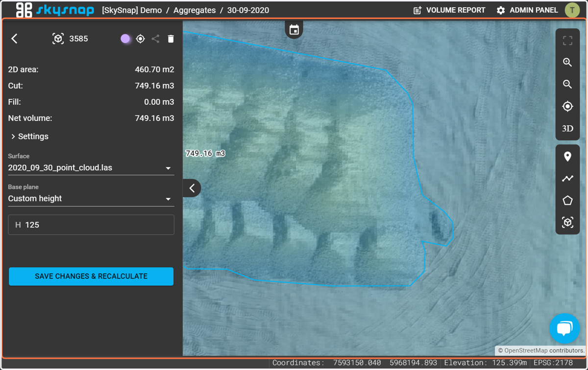Center the map on the measurement

point(141,39)
